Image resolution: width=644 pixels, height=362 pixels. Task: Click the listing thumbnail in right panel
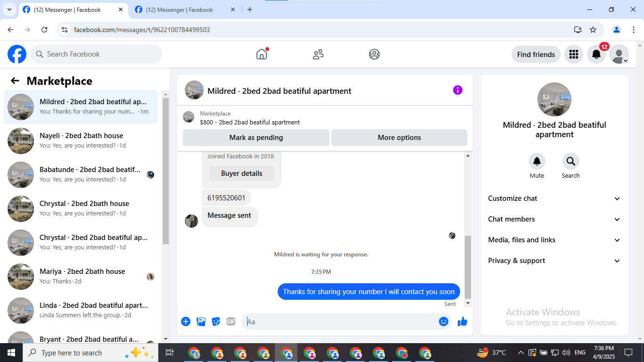point(554,99)
